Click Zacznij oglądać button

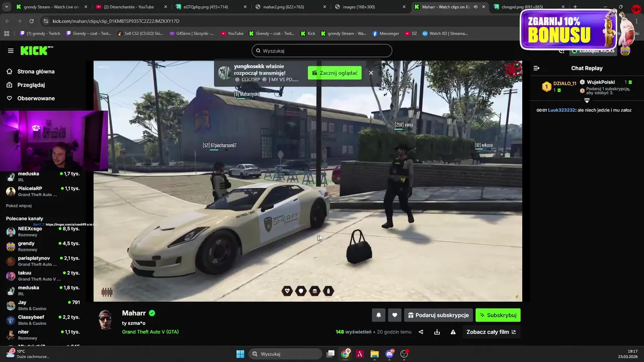pyautogui.click(x=335, y=73)
